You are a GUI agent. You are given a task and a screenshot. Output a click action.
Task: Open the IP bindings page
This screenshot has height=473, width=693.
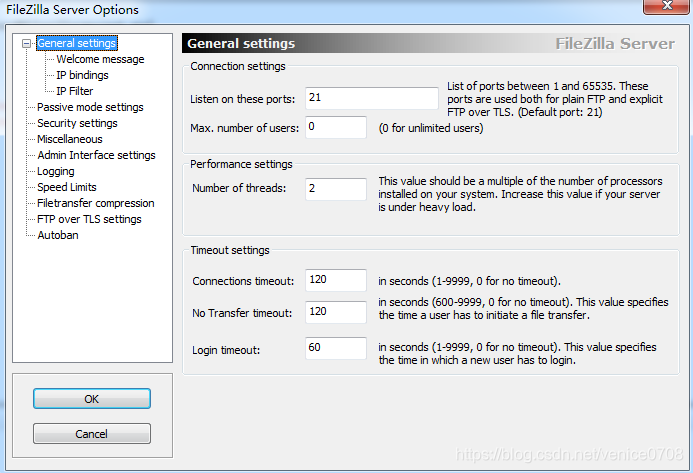82,75
